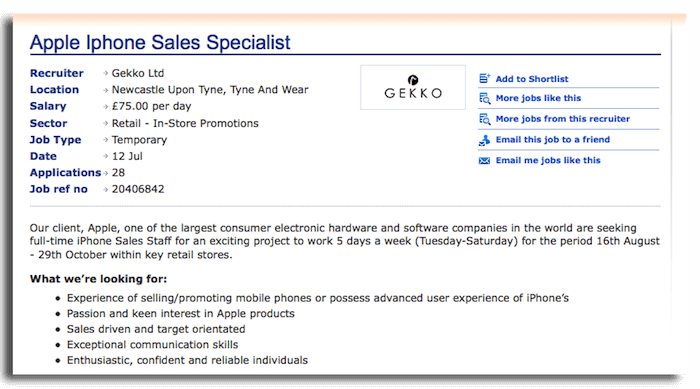Click the Gekko logo emblem
This screenshot has height=389, width=700.
pyautogui.click(x=413, y=80)
